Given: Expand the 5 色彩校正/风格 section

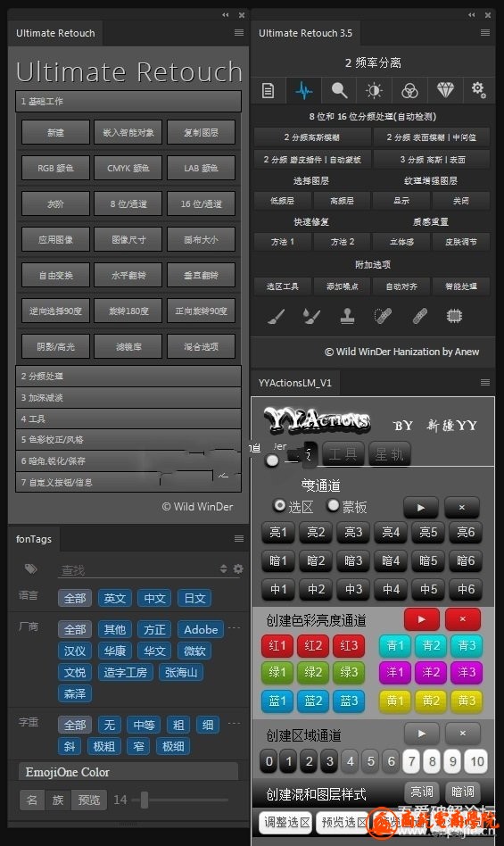Looking at the screenshot, I should point(128,440).
